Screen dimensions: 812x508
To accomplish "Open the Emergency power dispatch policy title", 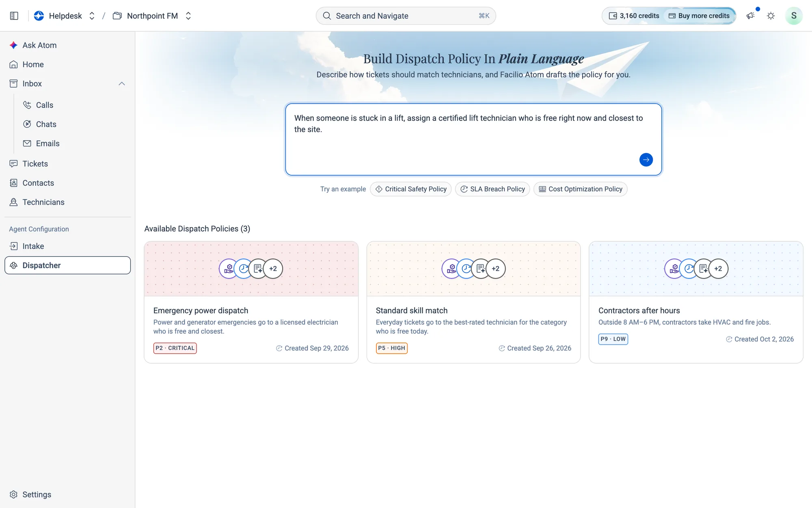I will point(201,310).
